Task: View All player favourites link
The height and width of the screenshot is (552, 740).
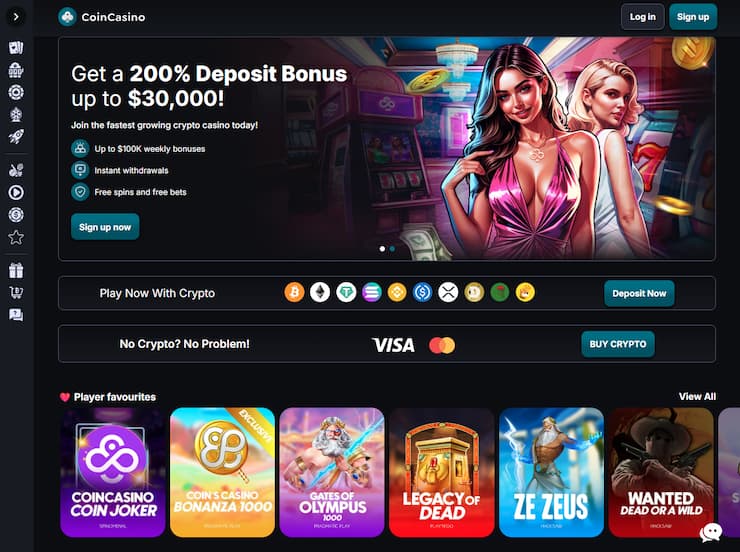Action: tap(697, 396)
